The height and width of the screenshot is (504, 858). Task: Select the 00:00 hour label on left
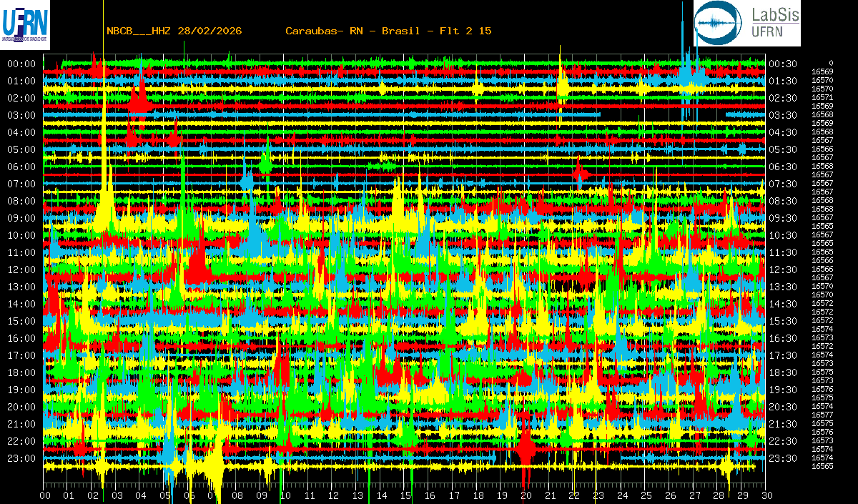tap(21, 64)
